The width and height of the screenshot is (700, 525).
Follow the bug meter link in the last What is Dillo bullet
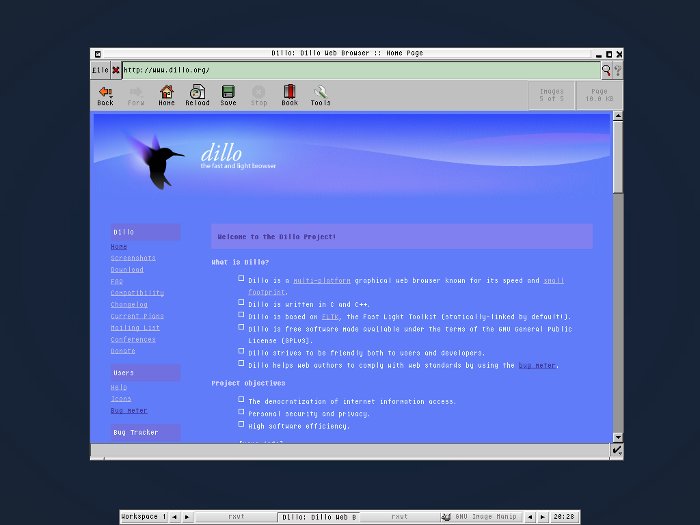tap(538, 366)
